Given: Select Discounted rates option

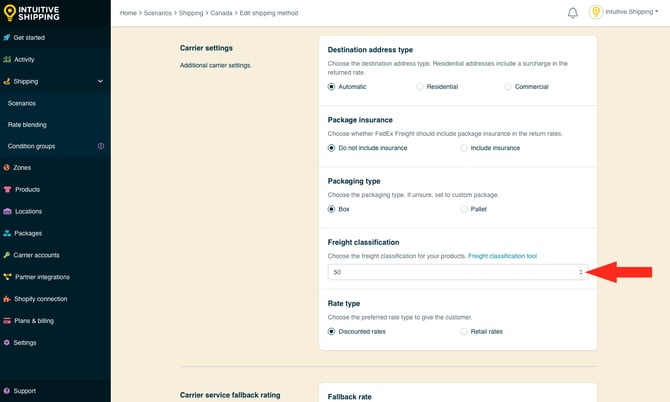Looking at the screenshot, I should [331, 332].
